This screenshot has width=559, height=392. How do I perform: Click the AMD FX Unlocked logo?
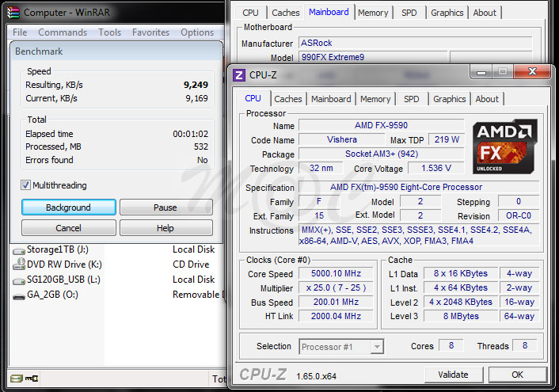(x=505, y=147)
